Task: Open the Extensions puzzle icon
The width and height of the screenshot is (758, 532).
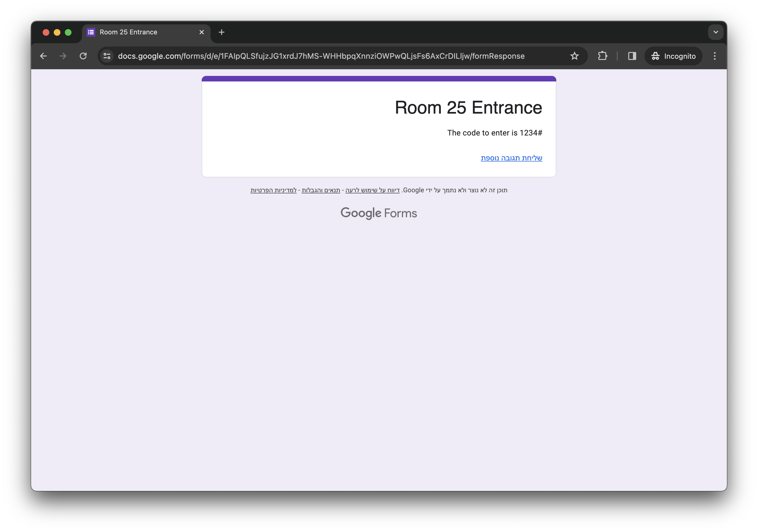Action: (603, 56)
